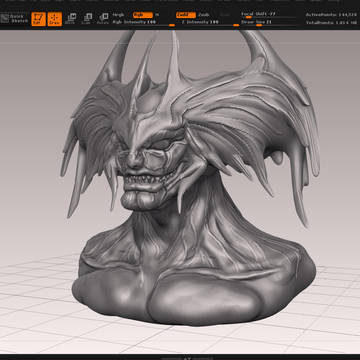Click the TotalPoints count readout
Image resolution: width=360 pixels, height=360 pixels.
coord(332,22)
